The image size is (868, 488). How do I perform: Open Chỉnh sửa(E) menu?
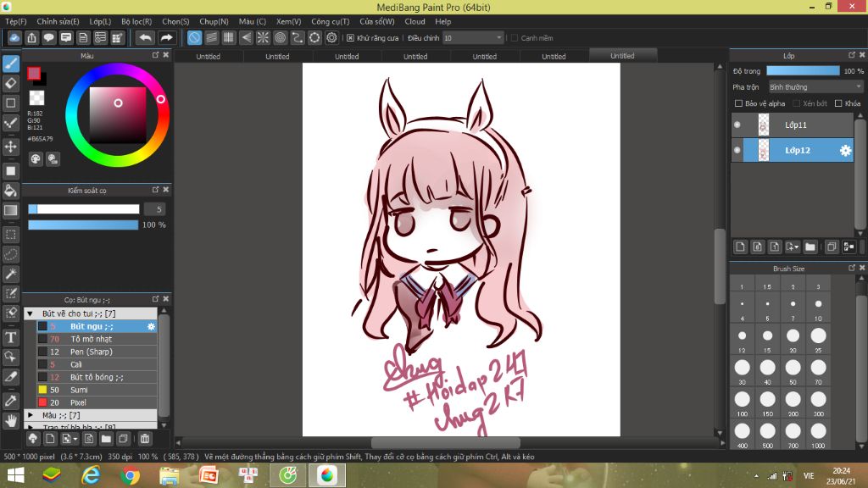coord(58,21)
